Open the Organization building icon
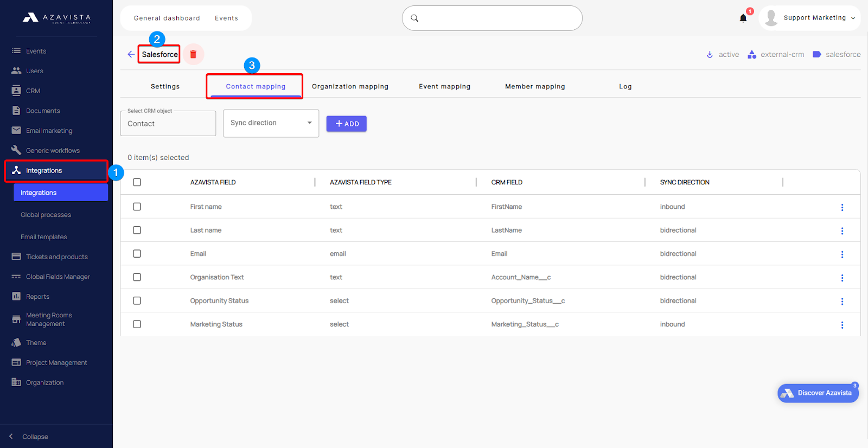The image size is (868, 448). (x=16, y=382)
